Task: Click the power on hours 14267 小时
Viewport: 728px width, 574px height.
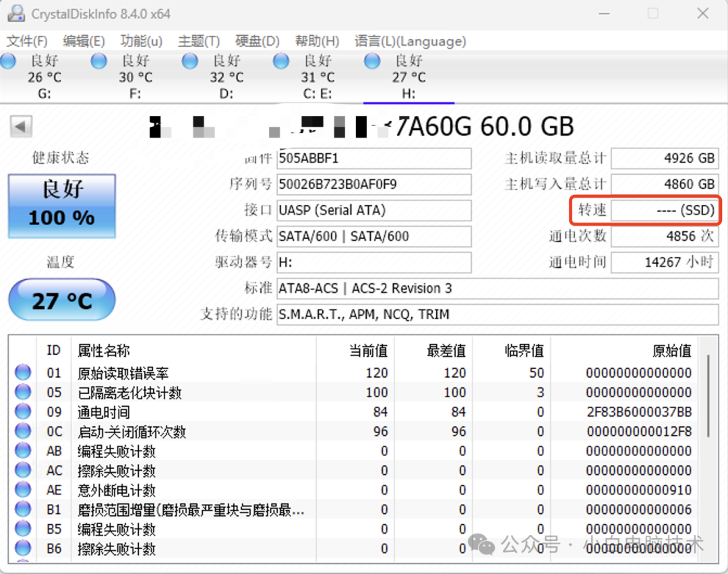Action: [665, 262]
